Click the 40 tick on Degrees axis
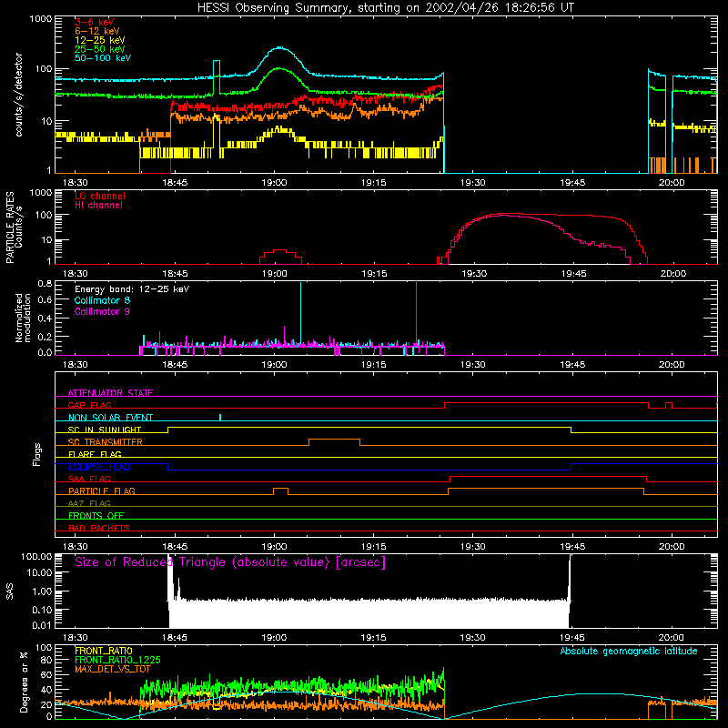This screenshot has width=728, height=728. pyautogui.click(x=47, y=691)
